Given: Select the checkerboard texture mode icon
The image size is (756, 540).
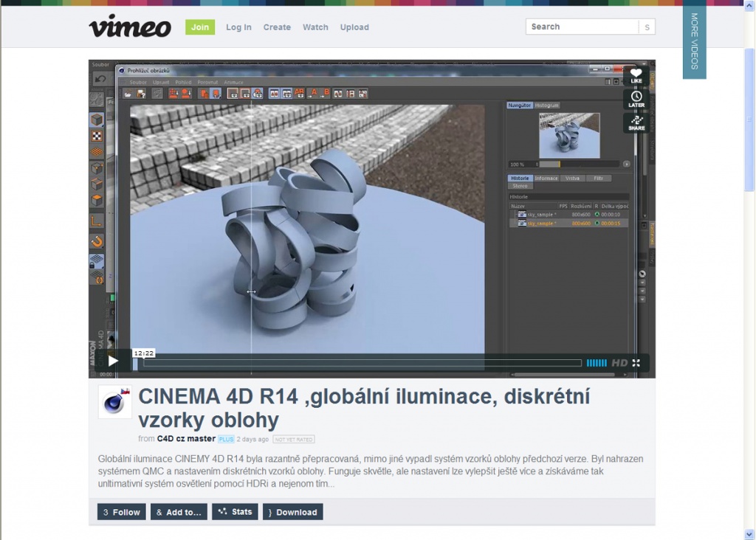Looking at the screenshot, I should coord(97,136).
